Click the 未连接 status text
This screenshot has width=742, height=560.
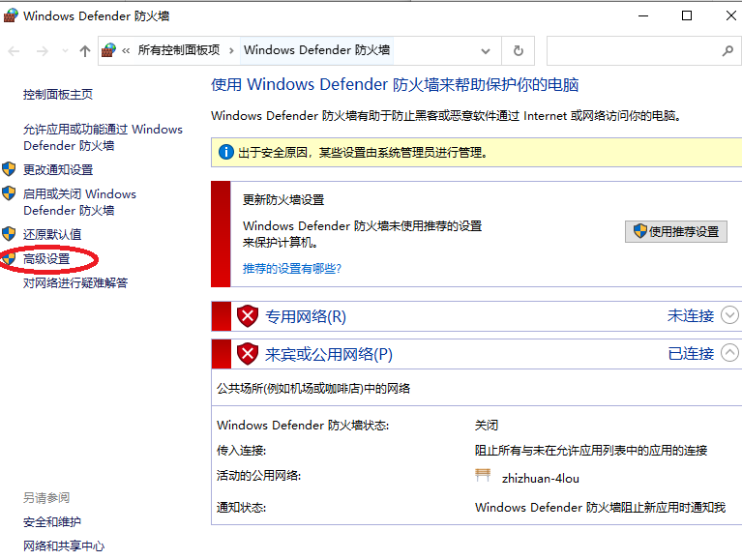691,315
